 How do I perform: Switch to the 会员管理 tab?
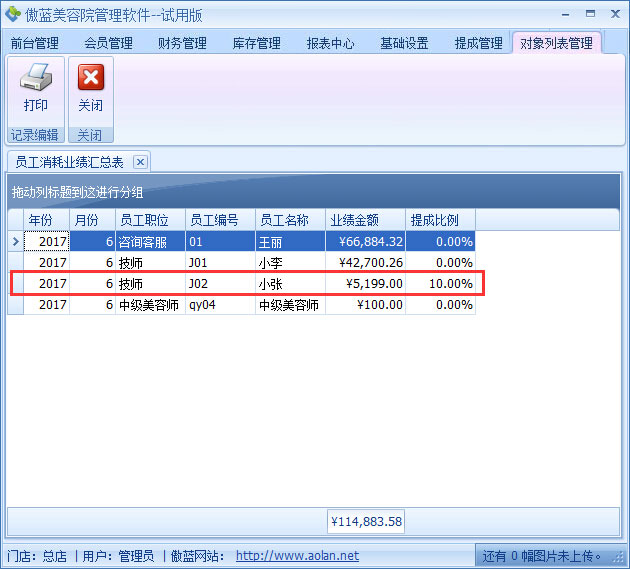click(x=108, y=43)
